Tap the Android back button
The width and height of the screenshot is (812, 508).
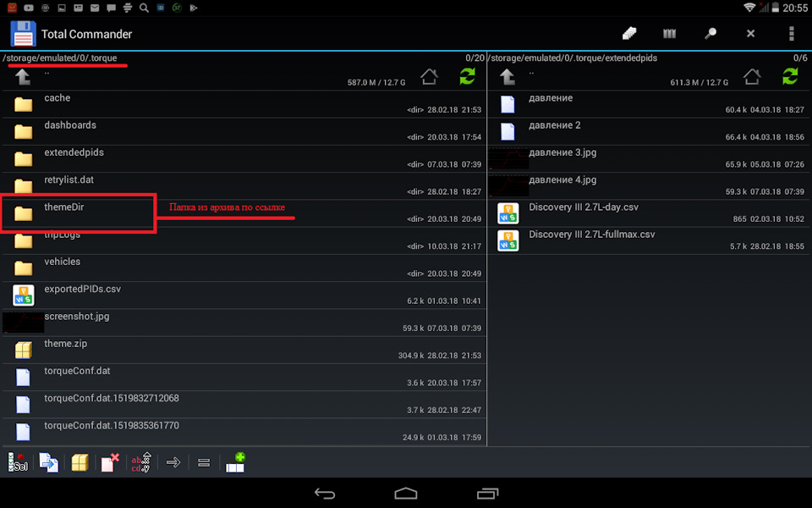(325, 493)
